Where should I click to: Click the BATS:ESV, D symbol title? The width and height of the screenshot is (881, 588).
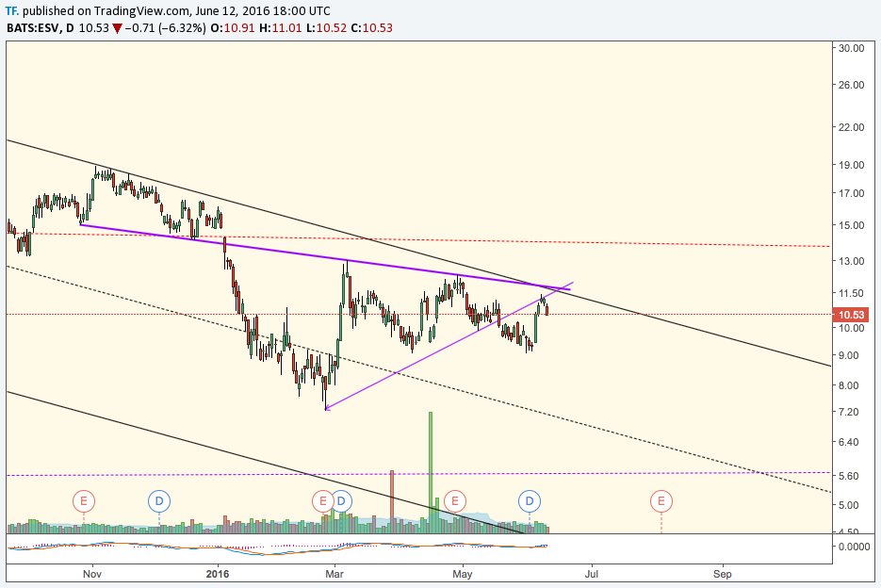40,28
